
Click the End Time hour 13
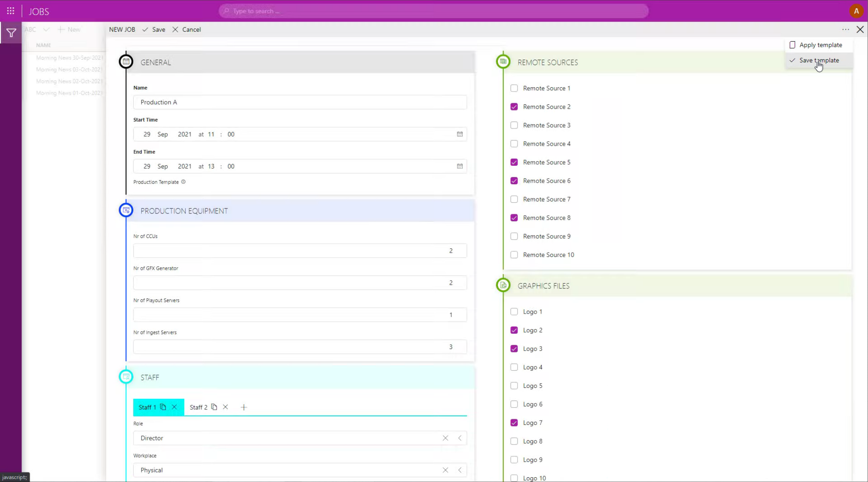(x=211, y=166)
